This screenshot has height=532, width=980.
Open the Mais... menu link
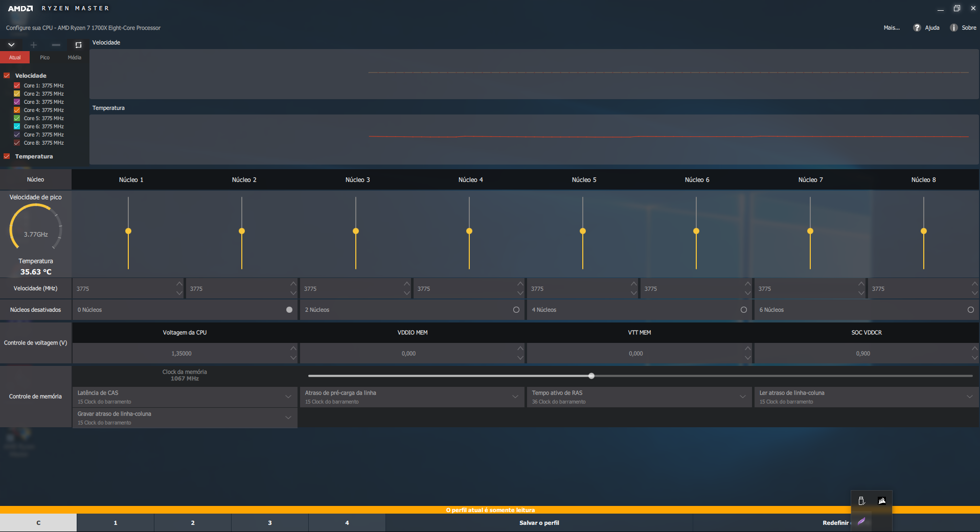(892, 28)
